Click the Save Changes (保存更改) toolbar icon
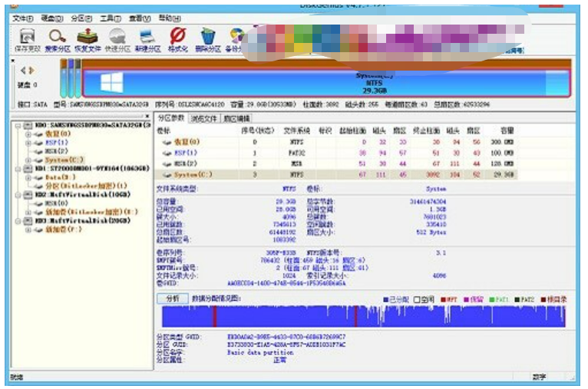588x389 pixels. click(26, 38)
